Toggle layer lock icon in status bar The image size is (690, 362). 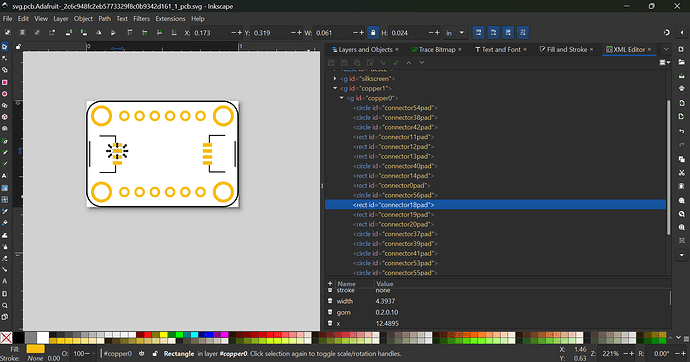pyautogui.click(x=155, y=354)
